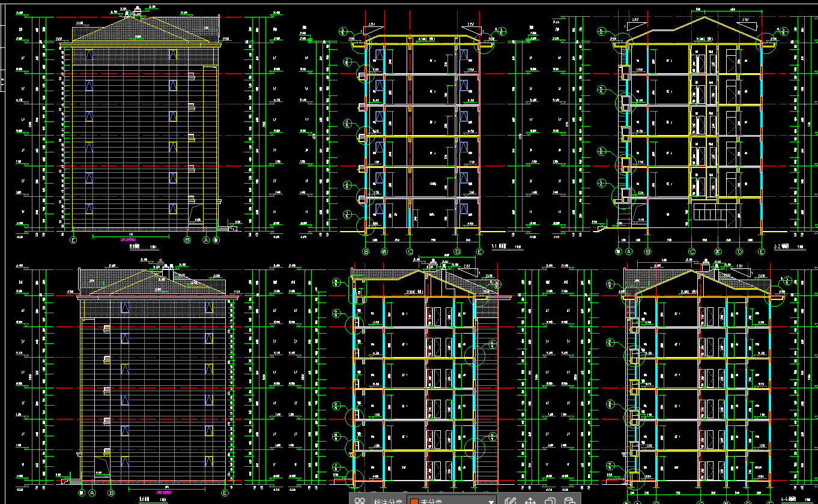Click the annotation category grid icon
818x504 pixels.
point(360,500)
